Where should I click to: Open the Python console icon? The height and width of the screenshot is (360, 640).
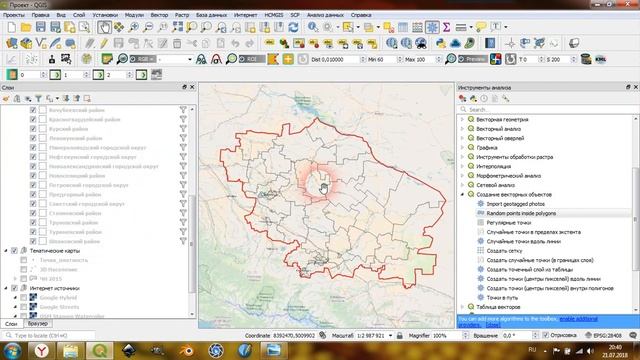click(440, 43)
